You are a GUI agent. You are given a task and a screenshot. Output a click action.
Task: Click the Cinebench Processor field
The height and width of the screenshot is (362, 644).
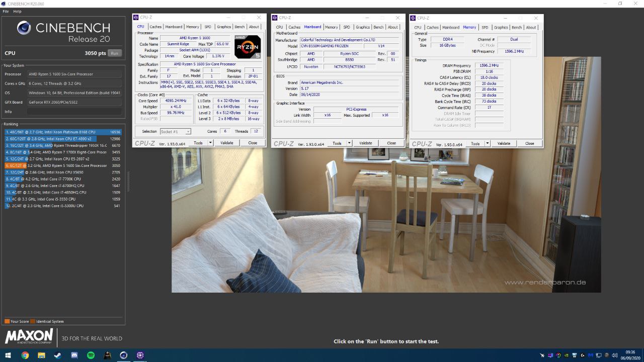(74, 74)
